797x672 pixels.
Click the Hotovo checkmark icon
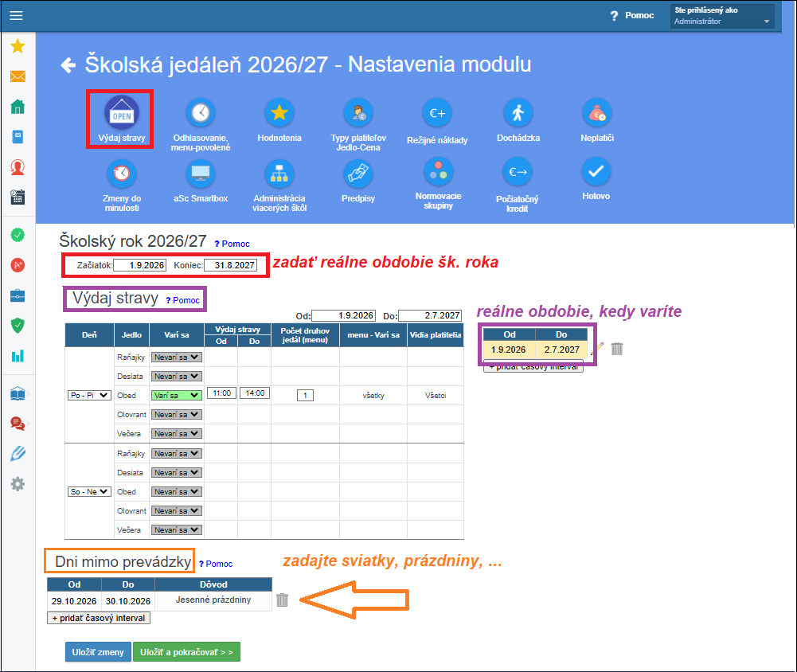pos(596,171)
